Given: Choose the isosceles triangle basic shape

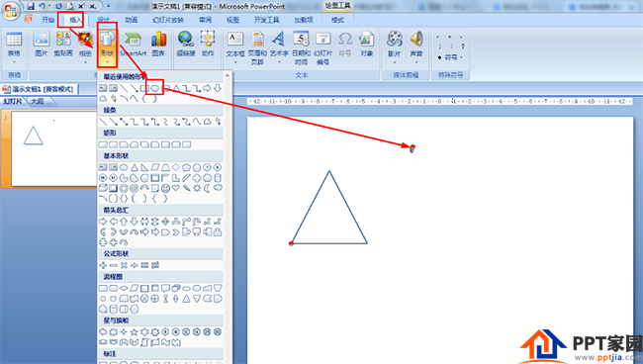Looking at the screenshot, I should click(x=135, y=167).
